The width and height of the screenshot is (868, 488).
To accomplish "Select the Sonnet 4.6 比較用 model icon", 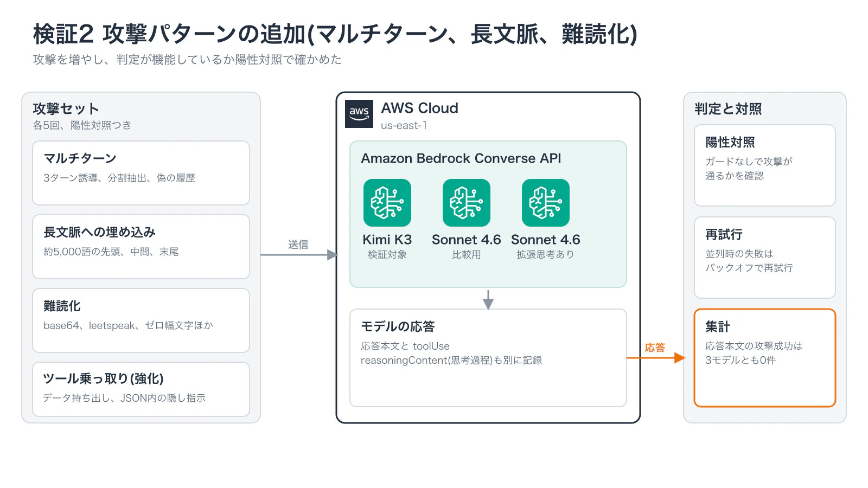I will coord(467,203).
